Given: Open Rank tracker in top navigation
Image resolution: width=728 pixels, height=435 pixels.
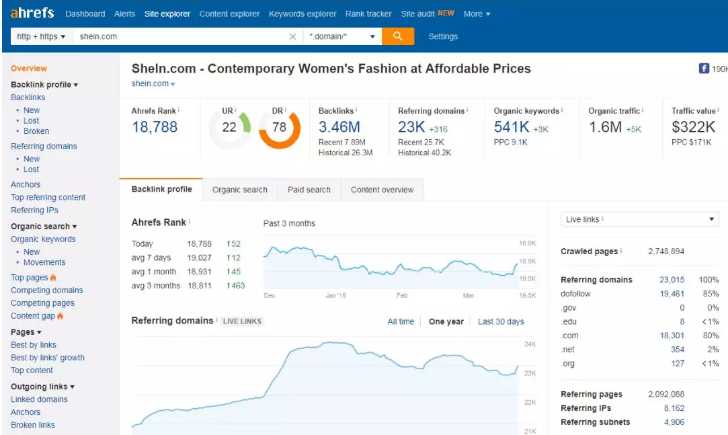Looking at the screenshot, I should [368, 14].
